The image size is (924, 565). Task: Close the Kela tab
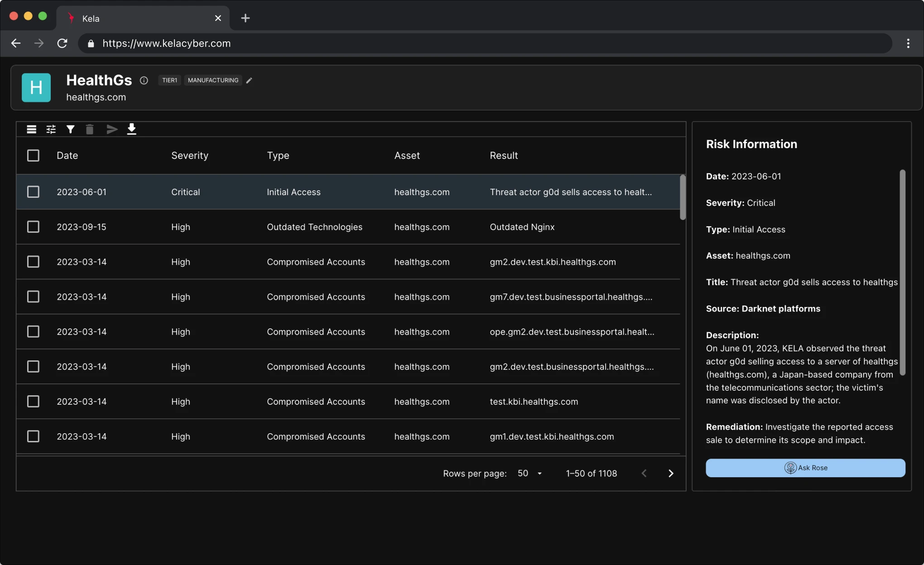pyautogui.click(x=218, y=18)
